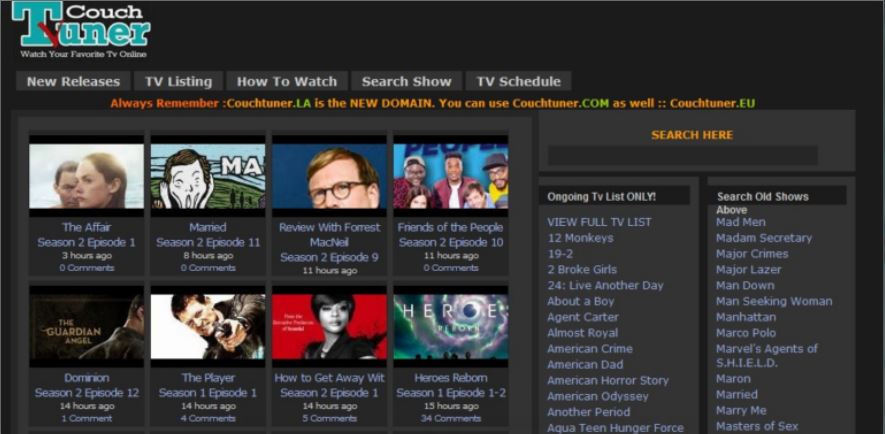Open the Friends of the People thumbnail

450,176
